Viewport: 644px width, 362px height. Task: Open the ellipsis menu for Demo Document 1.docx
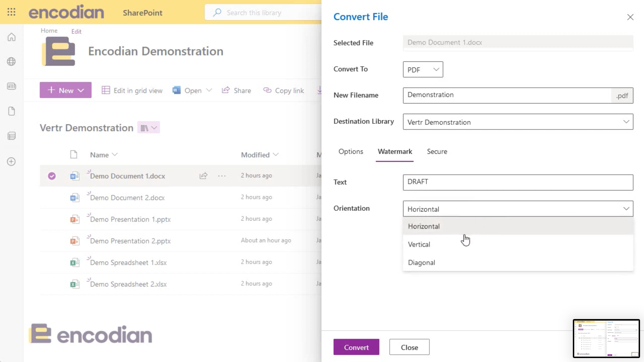[x=222, y=176]
